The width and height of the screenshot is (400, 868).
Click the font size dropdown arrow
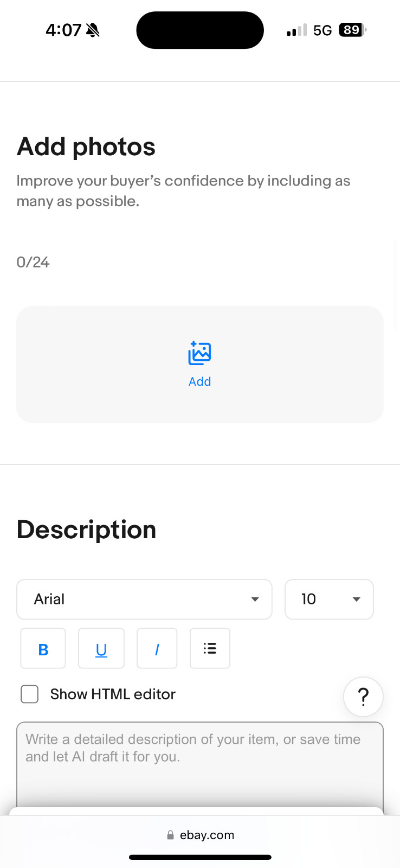pos(356,599)
